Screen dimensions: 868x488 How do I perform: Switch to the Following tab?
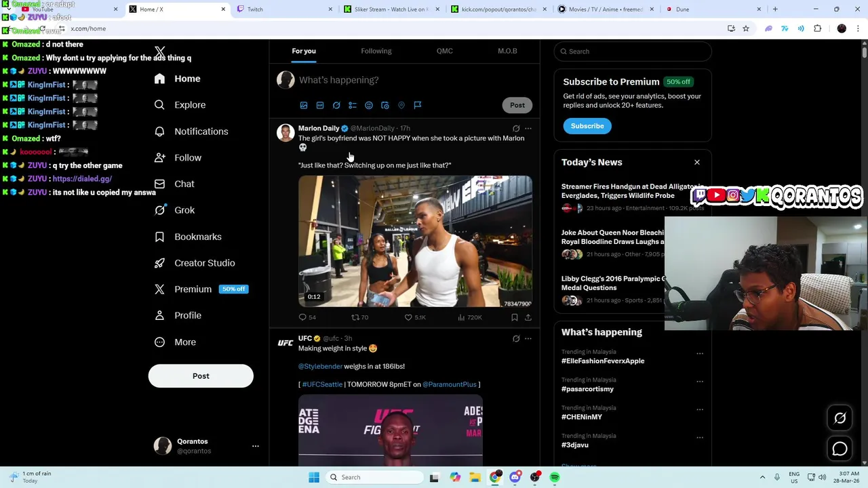376,51
